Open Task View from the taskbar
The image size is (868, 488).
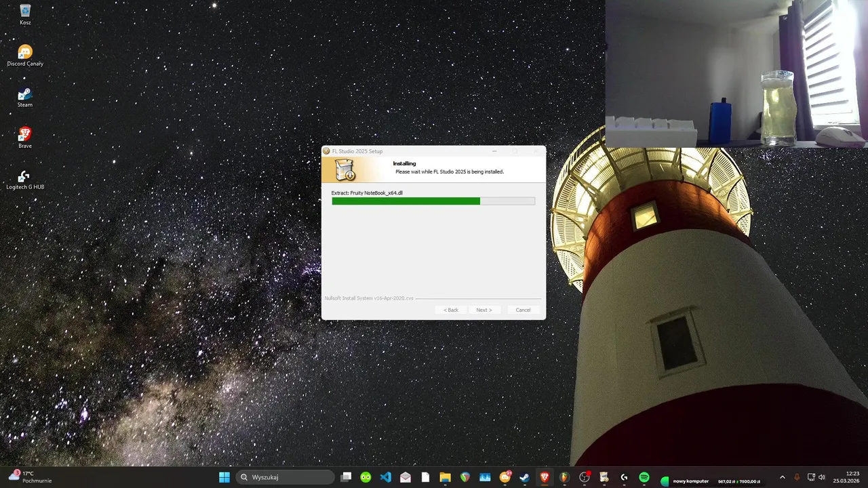coord(346,477)
